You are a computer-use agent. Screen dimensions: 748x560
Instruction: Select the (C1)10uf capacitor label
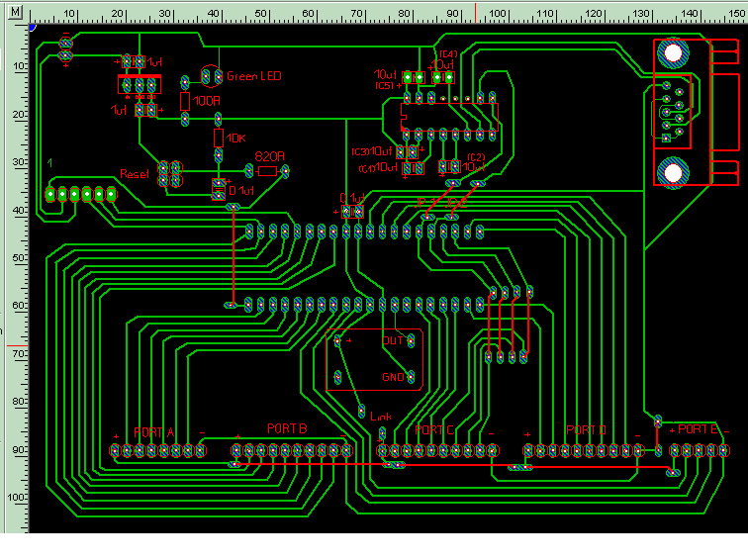point(378,167)
